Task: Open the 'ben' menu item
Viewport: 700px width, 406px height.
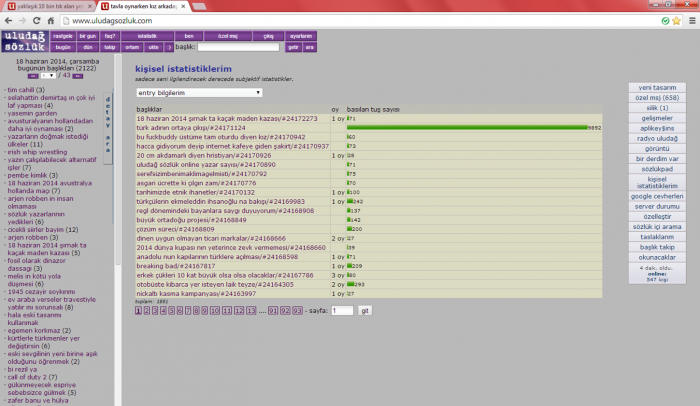Action: click(189, 36)
